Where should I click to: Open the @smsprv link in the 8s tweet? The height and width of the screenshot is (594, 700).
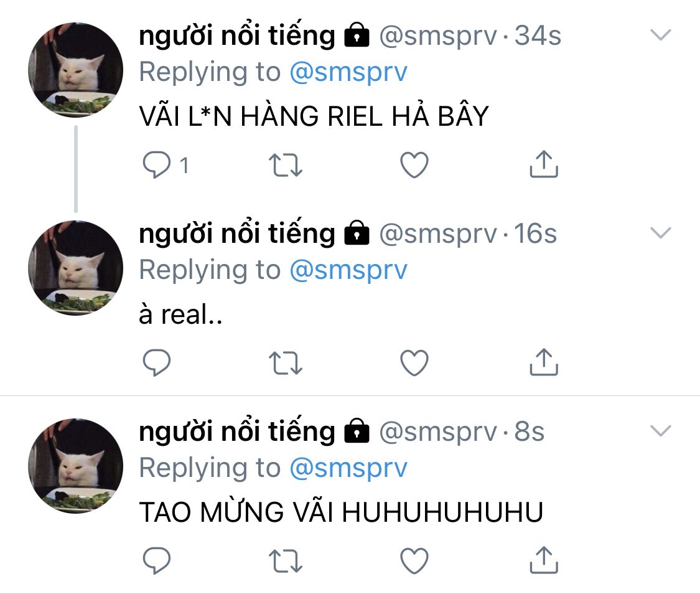pos(348,468)
